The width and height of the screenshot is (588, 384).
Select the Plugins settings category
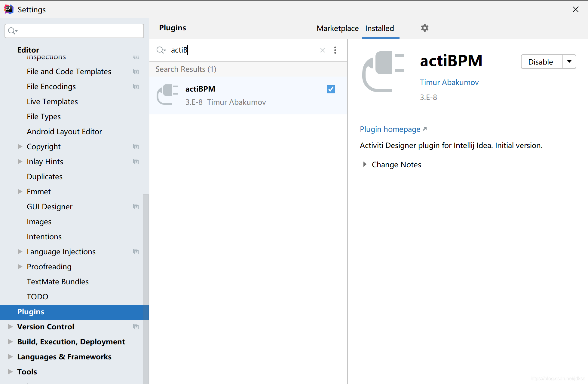point(74,312)
